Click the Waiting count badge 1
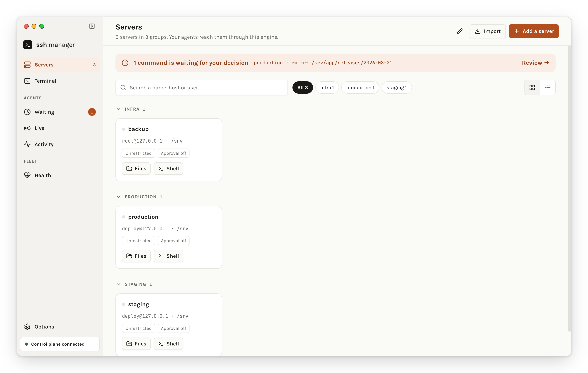Viewport: 588px width, 373px height. 92,112
